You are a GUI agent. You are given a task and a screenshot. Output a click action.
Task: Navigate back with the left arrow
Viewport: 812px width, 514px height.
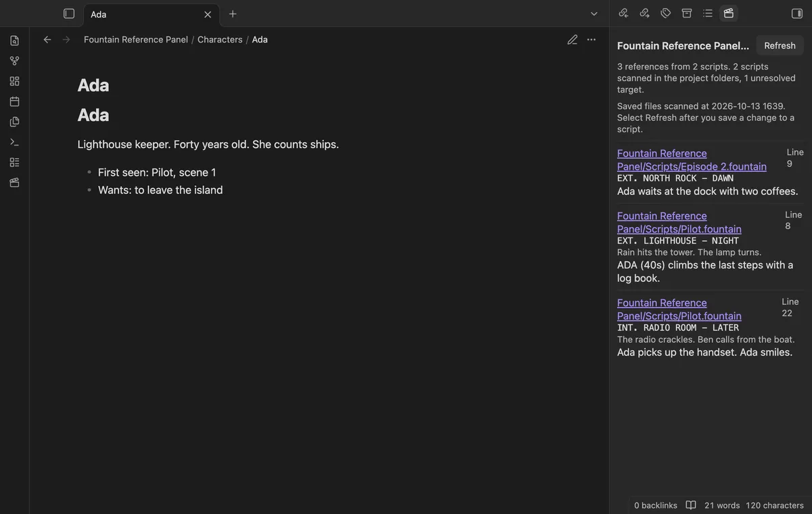tap(47, 40)
